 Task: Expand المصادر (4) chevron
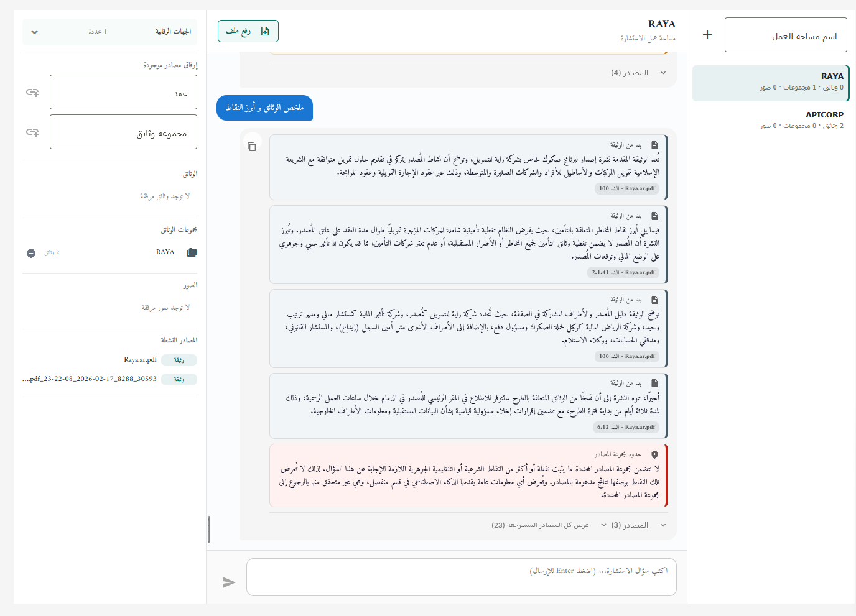pos(663,73)
